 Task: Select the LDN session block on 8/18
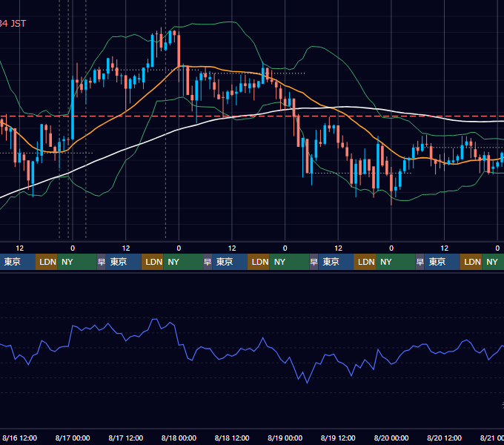click(x=259, y=262)
